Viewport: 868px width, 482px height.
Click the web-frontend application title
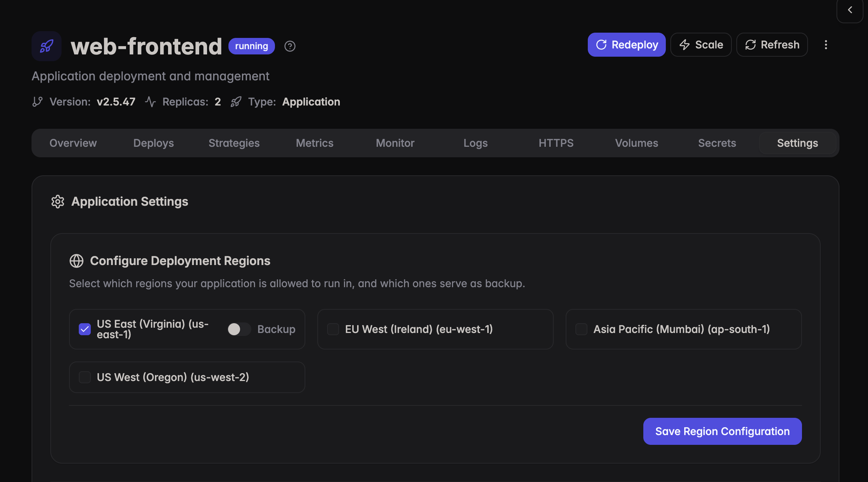tap(146, 46)
